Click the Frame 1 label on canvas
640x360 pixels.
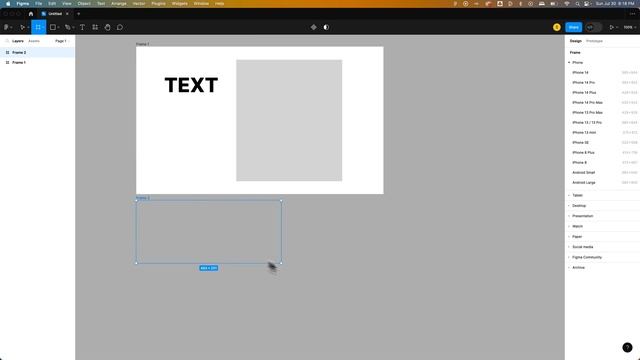tap(142, 44)
